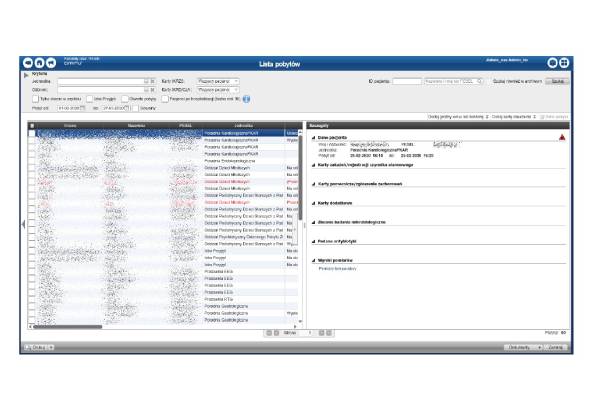This screenshot has height=410, width=590.
Task: Click the blue info icon beside checkboxes
Action: 246,99
